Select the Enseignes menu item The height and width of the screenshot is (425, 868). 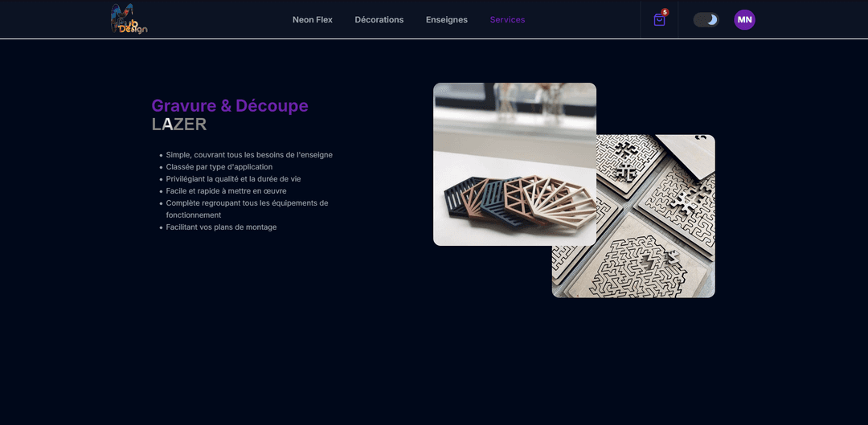tap(447, 20)
